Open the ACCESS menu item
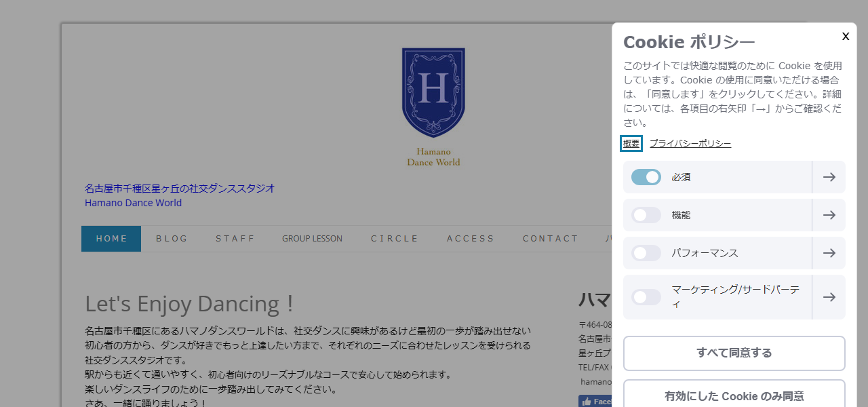The height and width of the screenshot is (407, 868). [x=471, y=239]
